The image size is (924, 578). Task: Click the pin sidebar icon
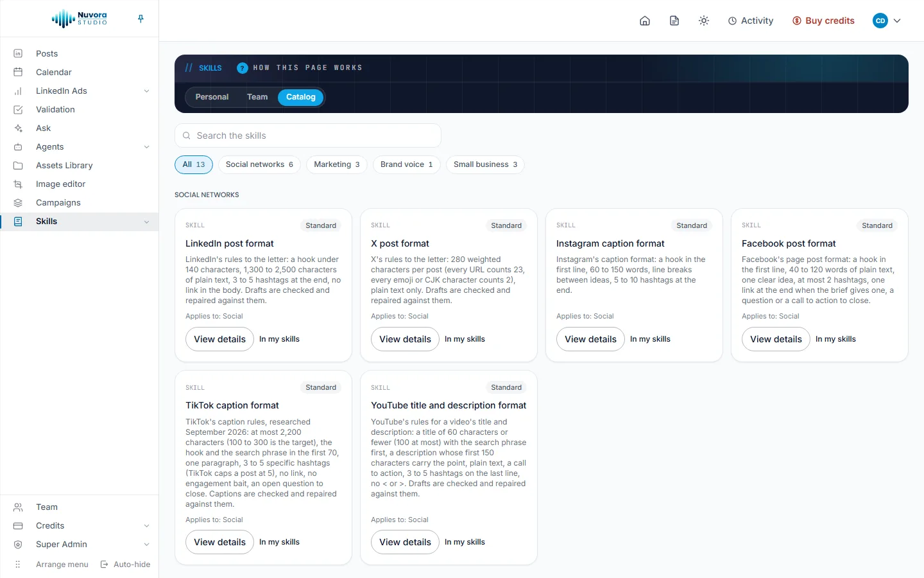(x=141, y=19)
